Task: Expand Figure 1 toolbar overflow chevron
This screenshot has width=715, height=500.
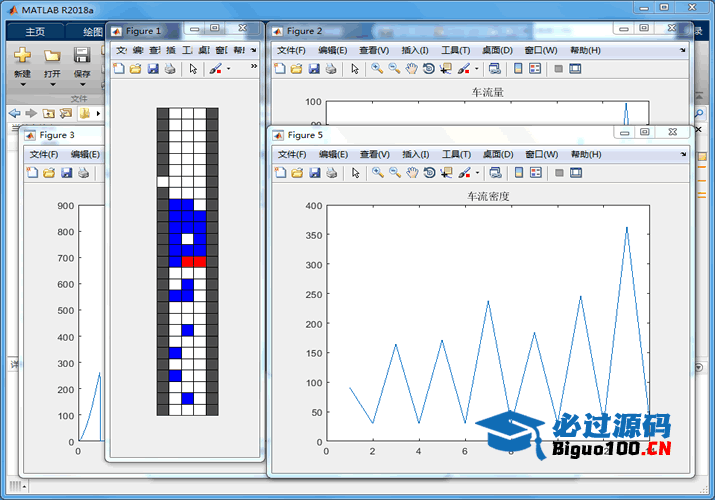Action: (254, 67)
